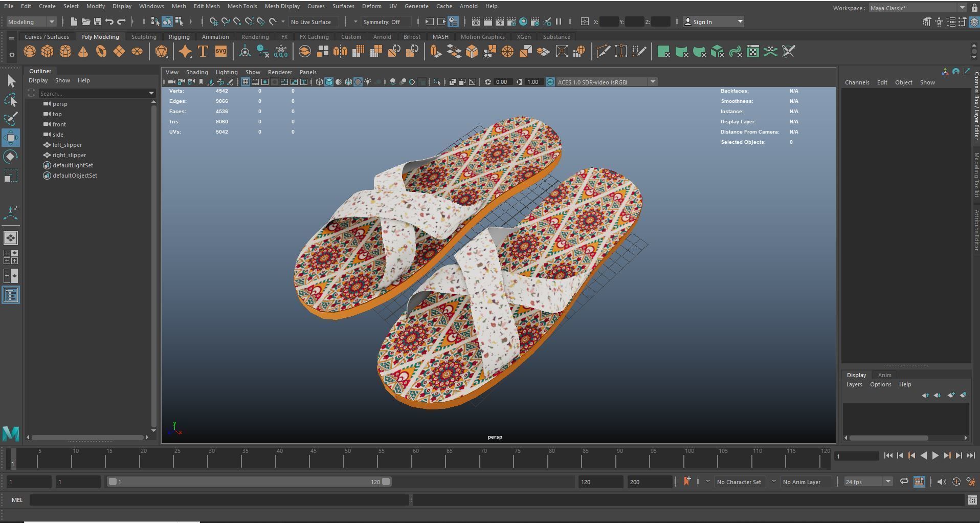Viewport: 980px width, 523px height.
Task: Open the 24 fps frame rate dropdown
Action: tap(868, 482)
